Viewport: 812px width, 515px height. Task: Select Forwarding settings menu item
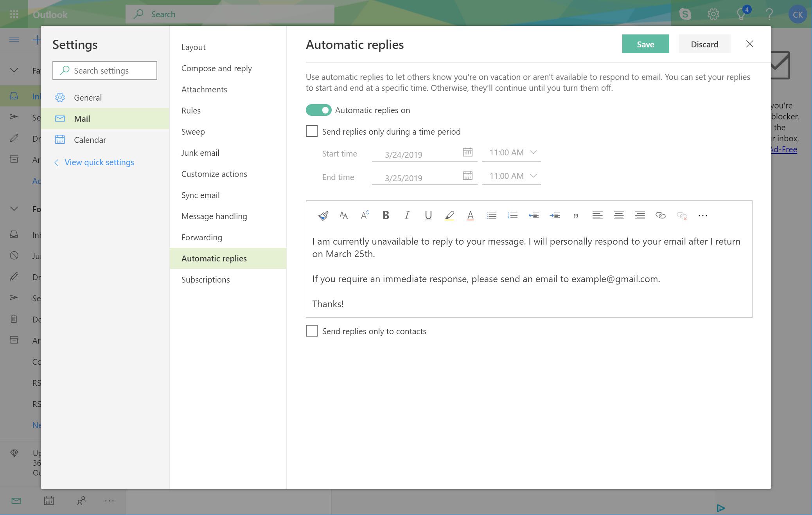click(202, 237)
